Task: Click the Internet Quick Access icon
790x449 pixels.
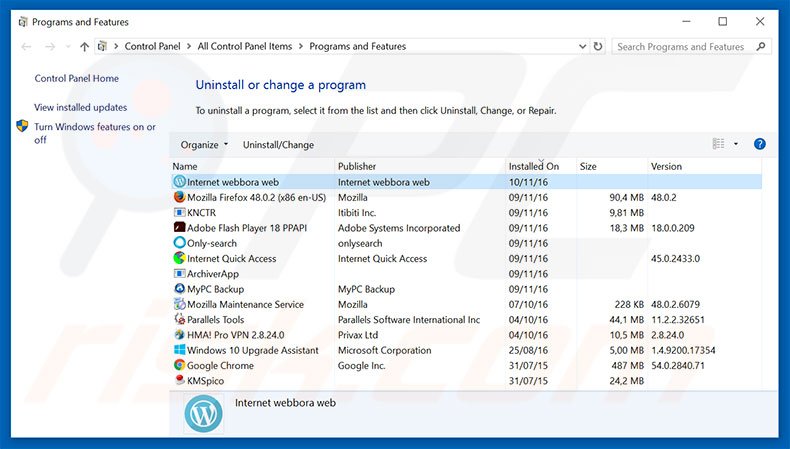Action: (x=179, y=258)
